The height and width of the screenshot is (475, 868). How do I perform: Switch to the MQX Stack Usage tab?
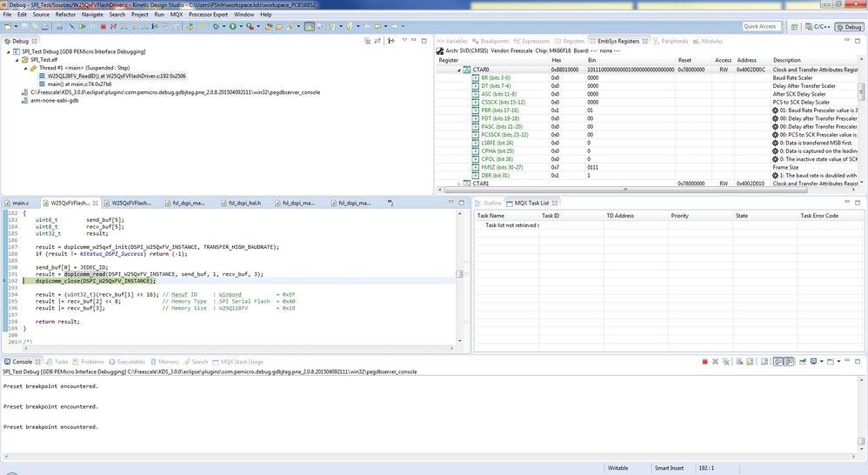point(238,362)
